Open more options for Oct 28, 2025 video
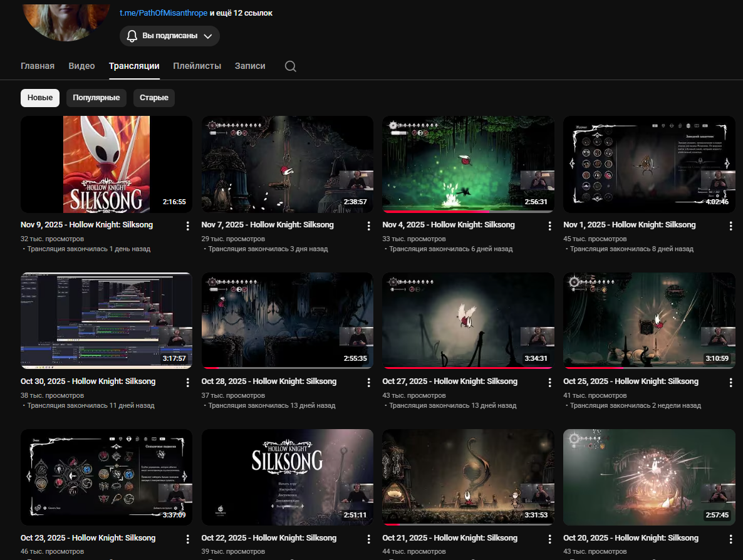The height and width of the screenshot is (560, 743). coord(368,382)
